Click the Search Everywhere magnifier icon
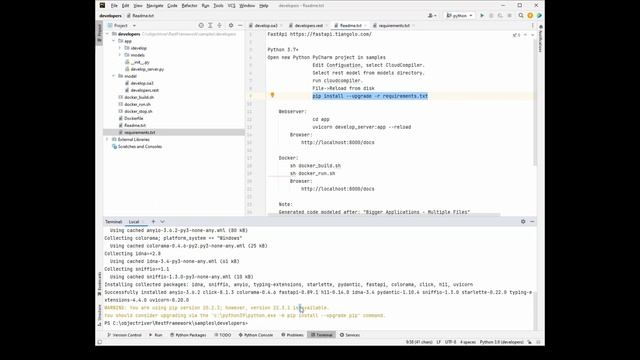This screenshot has height=360, width=640. coord(521,16)
